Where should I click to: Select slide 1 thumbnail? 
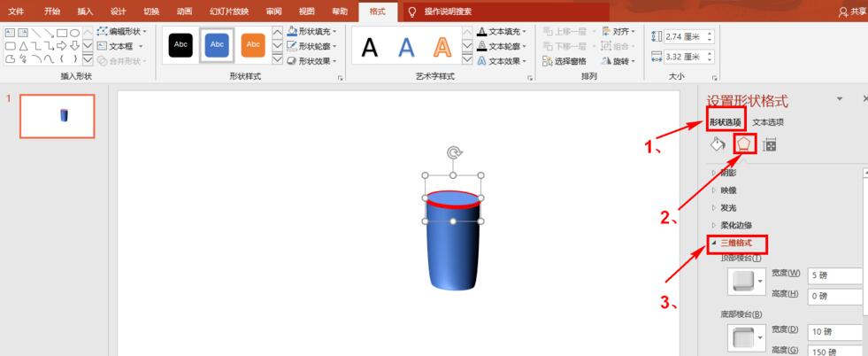58,115
